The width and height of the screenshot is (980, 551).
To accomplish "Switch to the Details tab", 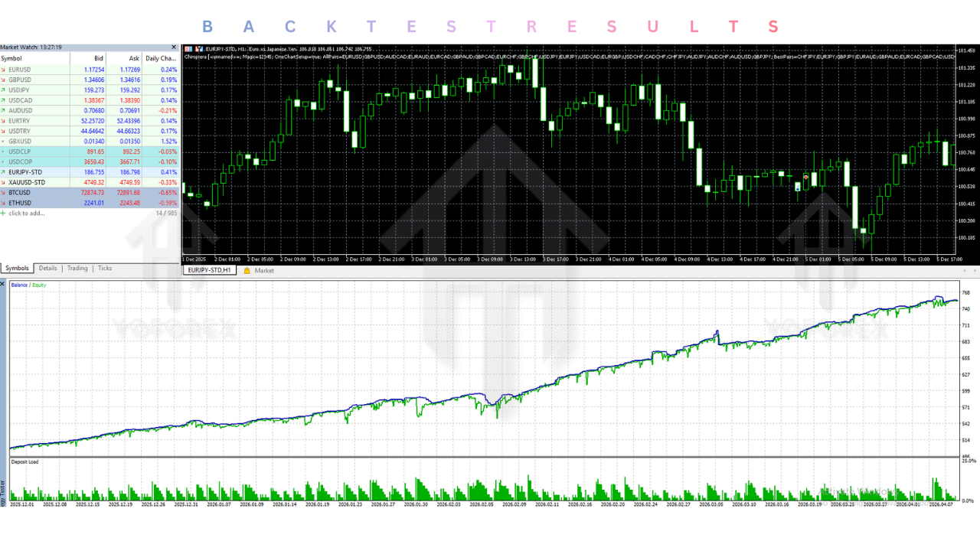I will click(x=48, y=269).
